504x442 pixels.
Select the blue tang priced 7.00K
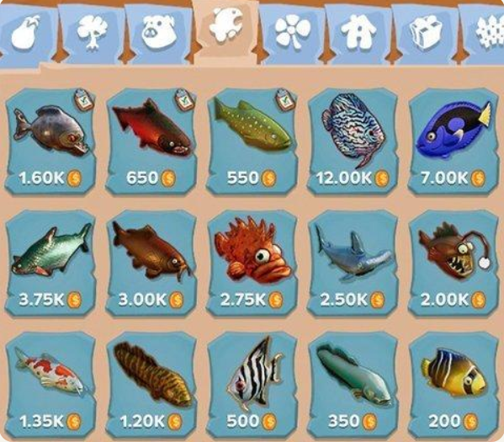pyautogui.click(x=454, y=141)
